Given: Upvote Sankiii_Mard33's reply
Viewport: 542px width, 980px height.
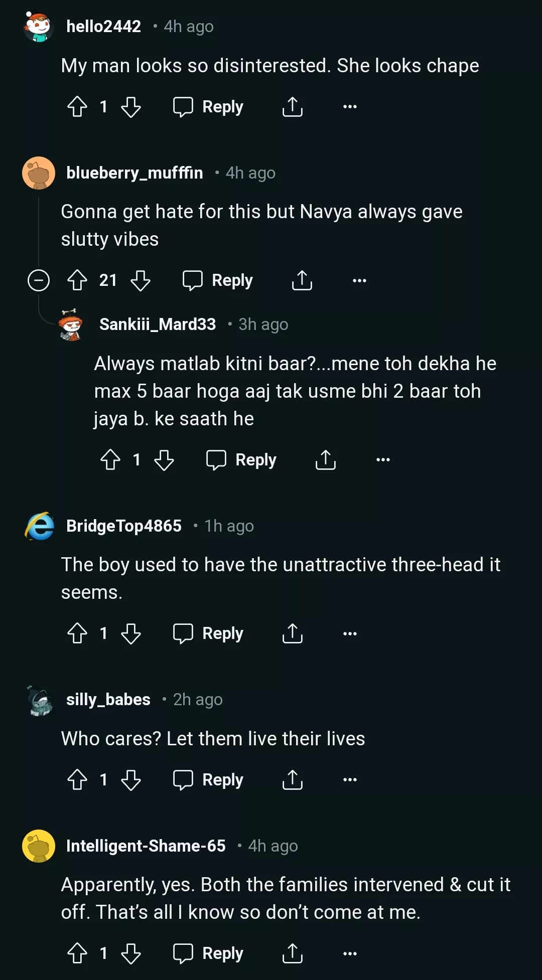Looking at the screenshot, I should [110, 460].
